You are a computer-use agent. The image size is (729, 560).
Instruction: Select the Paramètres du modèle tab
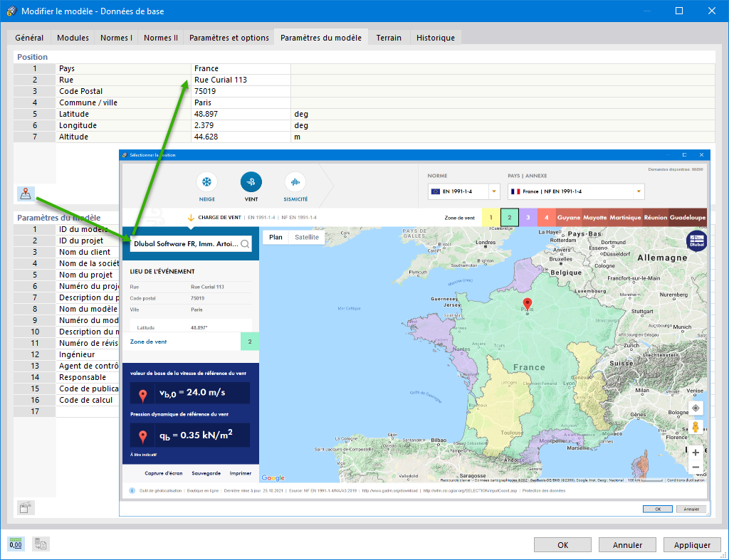321,37
